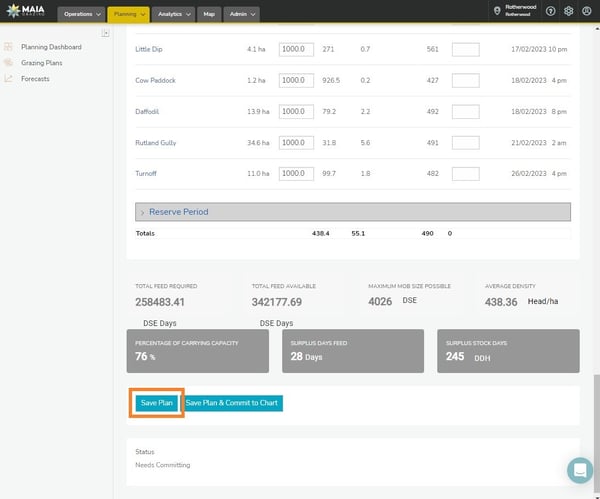The height and width of the screenshot is (499, 600).
Task: Select the Planning menu tab
Action: click(128, 14)
